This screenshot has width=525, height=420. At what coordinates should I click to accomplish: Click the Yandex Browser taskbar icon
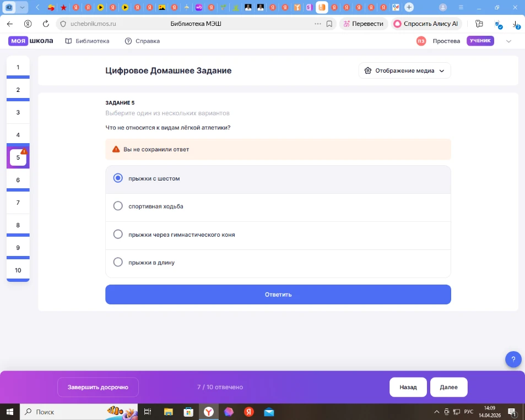[x=209, y=412]
